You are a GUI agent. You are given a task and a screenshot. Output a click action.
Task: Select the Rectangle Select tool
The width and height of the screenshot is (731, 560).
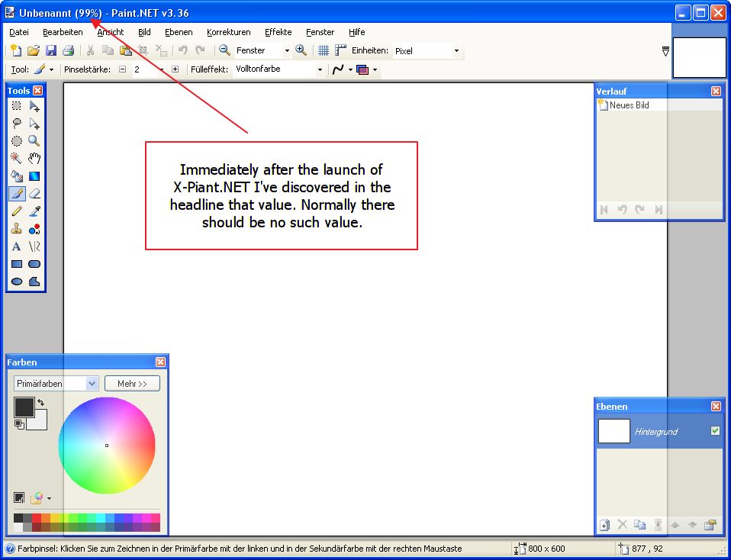(17, 106)
